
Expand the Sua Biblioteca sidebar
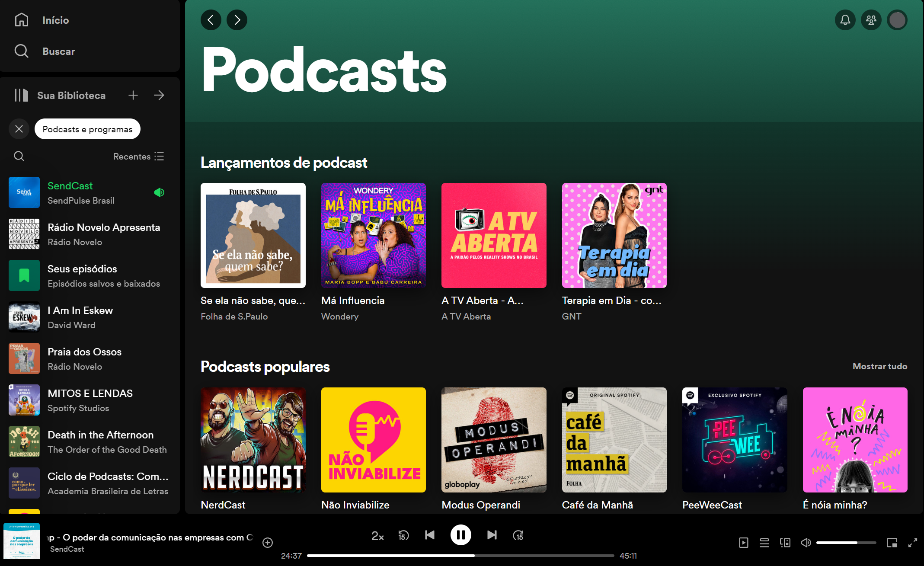(159, 95)
